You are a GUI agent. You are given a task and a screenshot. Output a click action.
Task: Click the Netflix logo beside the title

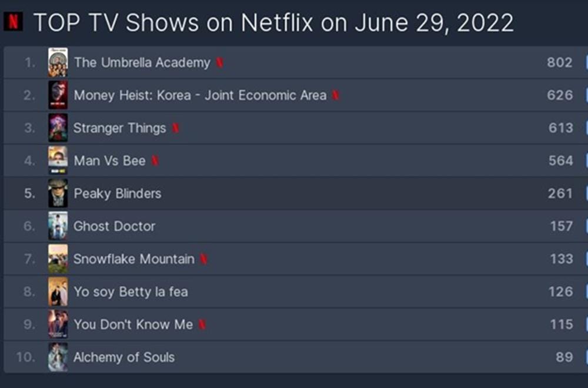13,22
